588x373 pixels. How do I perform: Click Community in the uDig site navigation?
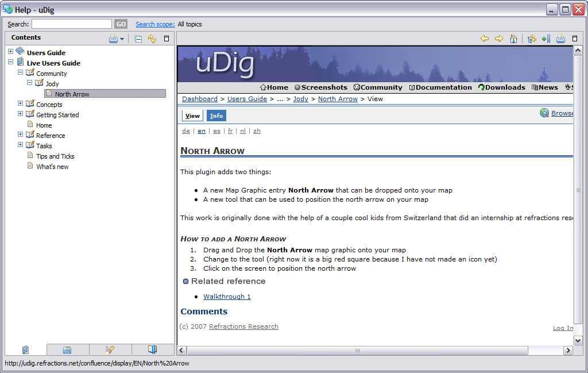(x=378, y=87)
